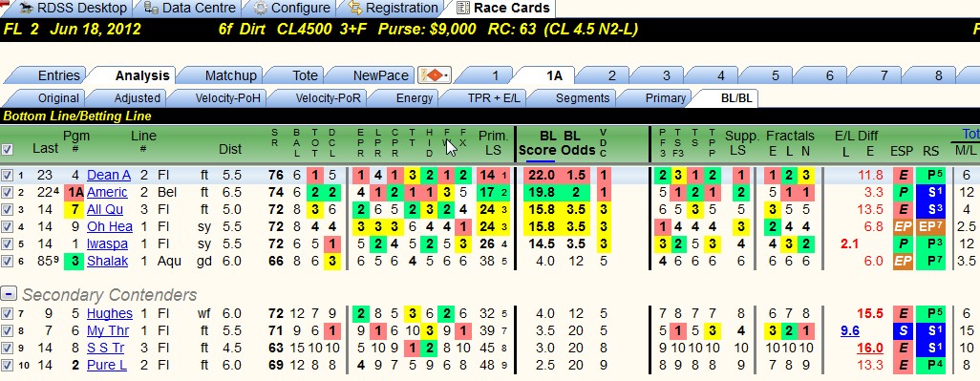Image resolution: width=980 pixels, height=381 pixels.
Task: Click the 16.0 E/L Diff value
Action: pos(870,348)
